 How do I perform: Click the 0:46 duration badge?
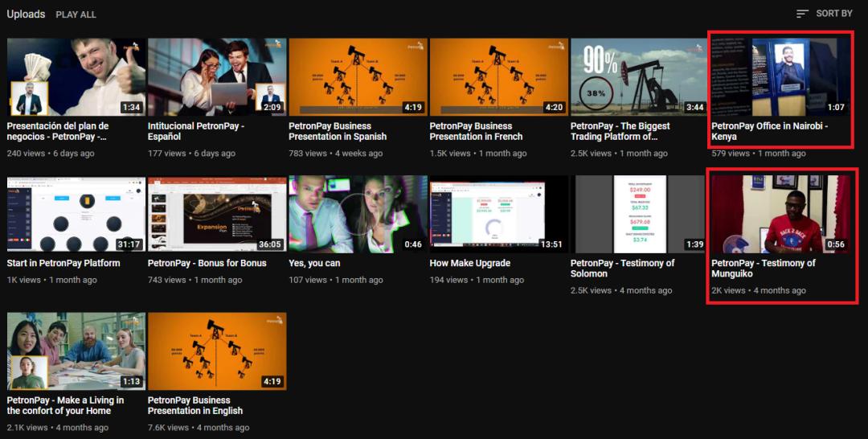pyautogui.click(x=414, y=244)
